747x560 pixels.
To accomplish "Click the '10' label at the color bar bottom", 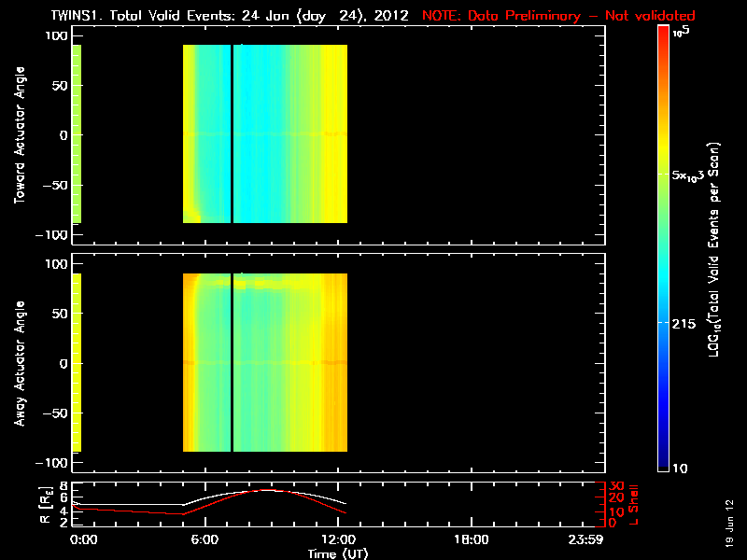I will [x=680, y=469].
